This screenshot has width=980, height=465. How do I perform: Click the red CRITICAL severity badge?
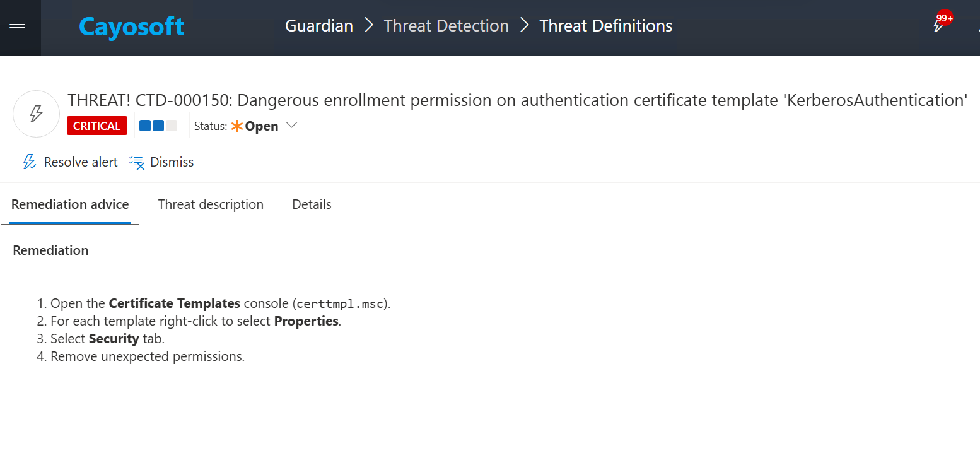tap(97, 126)
